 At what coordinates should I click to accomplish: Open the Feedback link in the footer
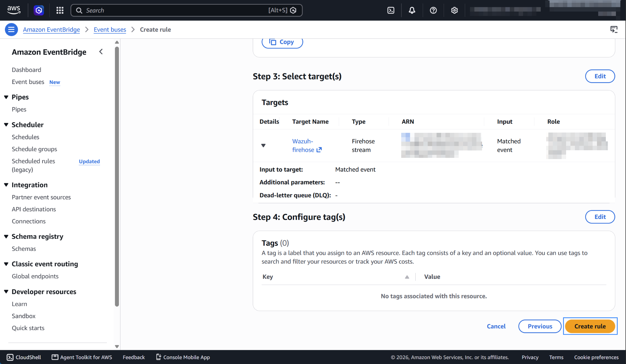[x=134, y=357]
